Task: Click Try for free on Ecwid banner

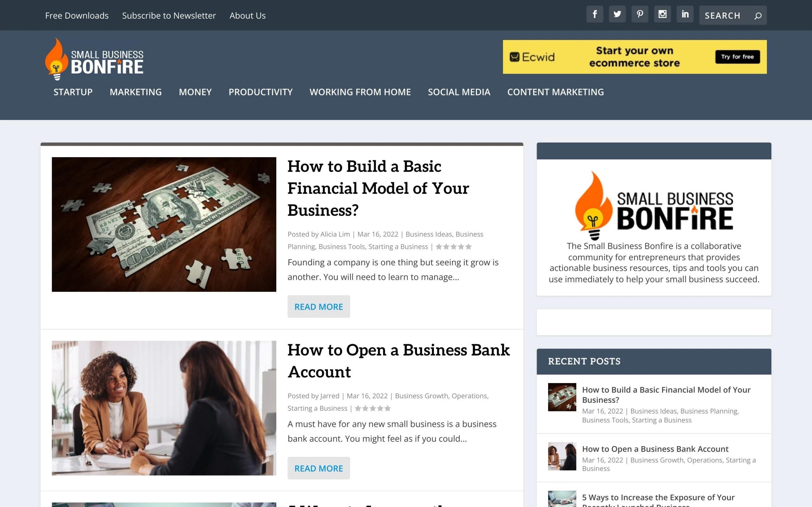Action: click(737, 57)
